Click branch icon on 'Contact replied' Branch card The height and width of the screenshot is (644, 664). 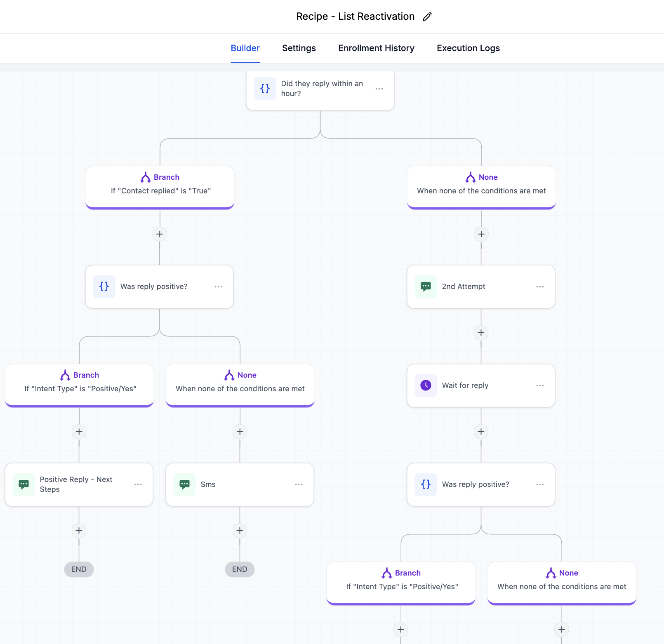coord(146,177)
